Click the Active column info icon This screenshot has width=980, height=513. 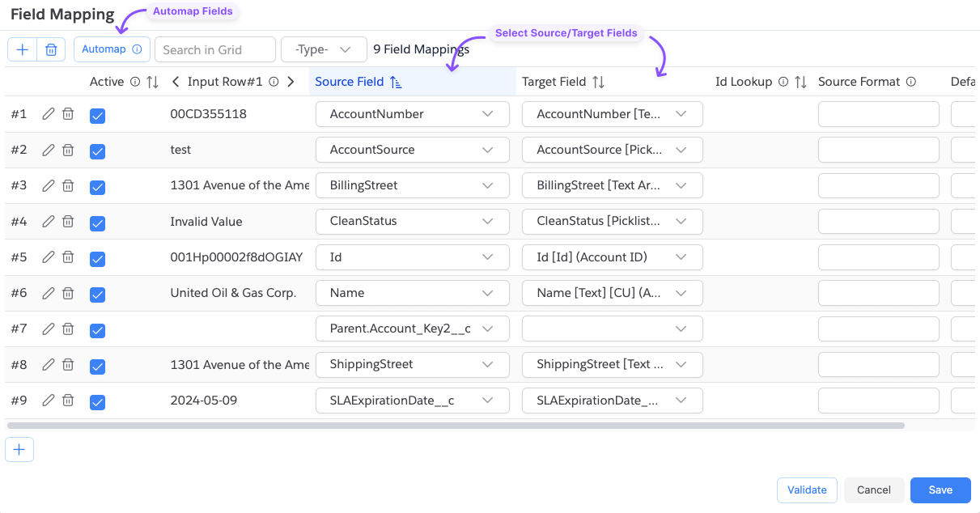[134, 82]
